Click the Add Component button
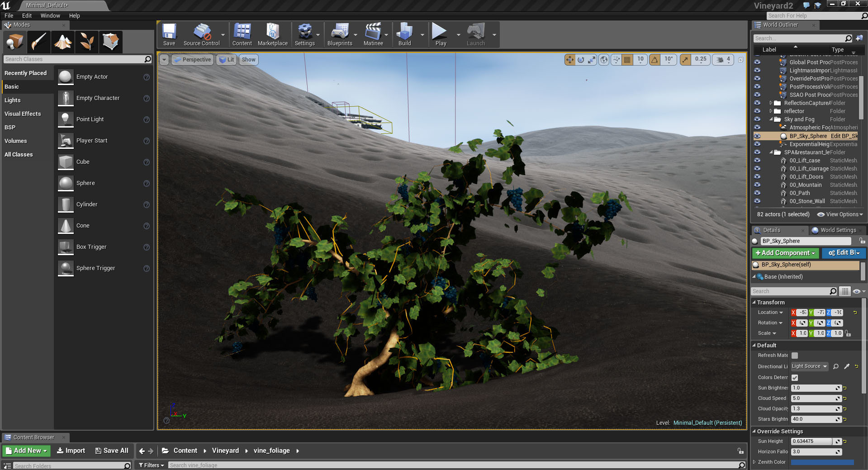The height and width of the screenshot is (470, 868). pyautogui.click(x=785, y=253)
